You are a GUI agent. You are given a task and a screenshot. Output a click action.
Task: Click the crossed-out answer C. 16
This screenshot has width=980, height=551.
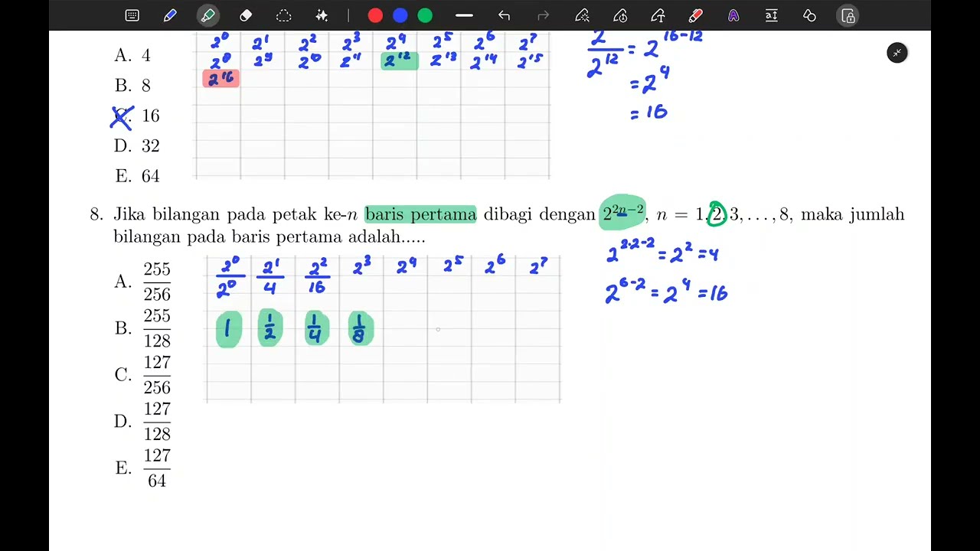(136, 116)
